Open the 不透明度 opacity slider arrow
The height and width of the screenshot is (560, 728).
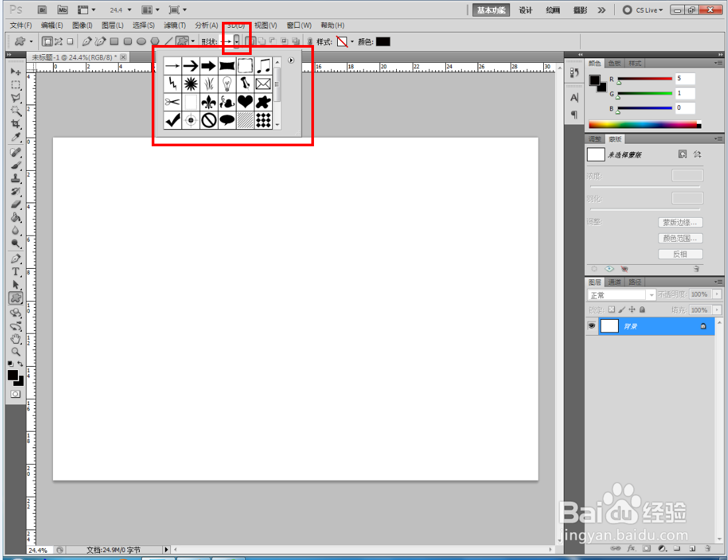(x=718, y=294)
